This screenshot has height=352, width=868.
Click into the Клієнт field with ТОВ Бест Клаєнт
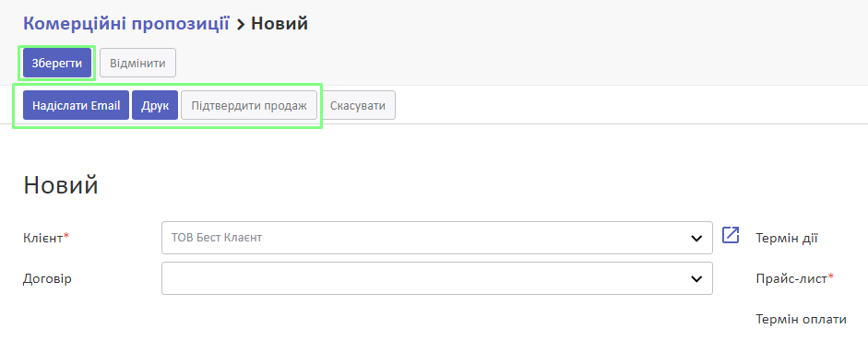437,238
